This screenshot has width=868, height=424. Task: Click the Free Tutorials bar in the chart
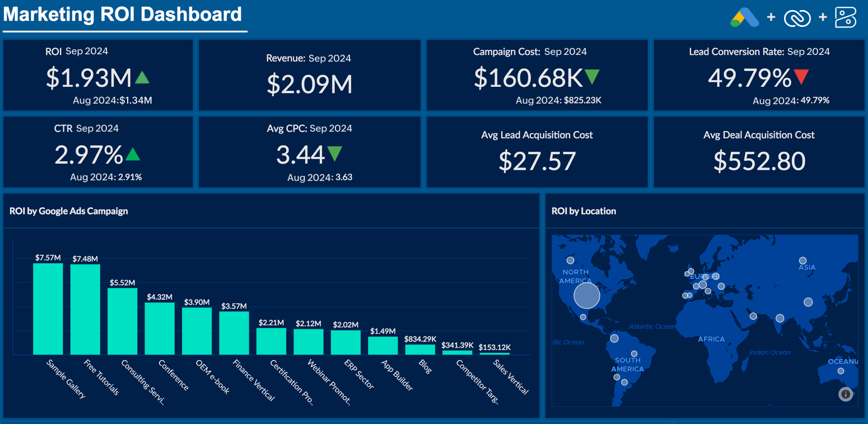pos(85,310)
